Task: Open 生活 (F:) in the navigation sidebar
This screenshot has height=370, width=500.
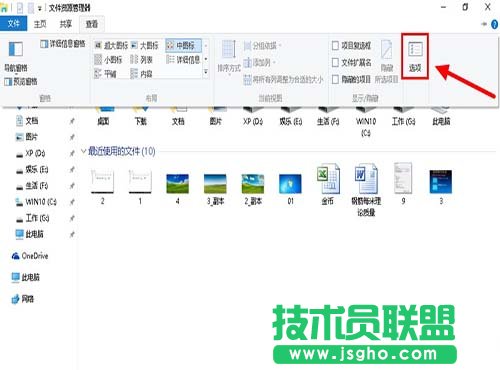Action: click(x=33, y=186)
